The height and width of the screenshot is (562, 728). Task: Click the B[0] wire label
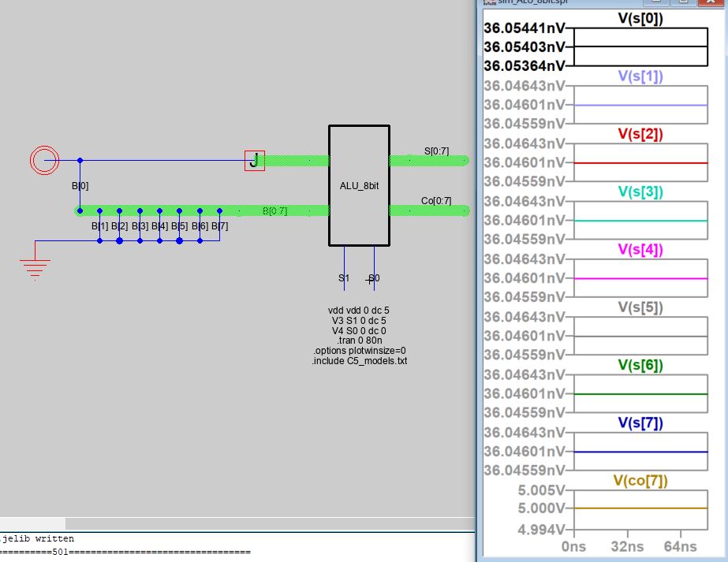80,187
